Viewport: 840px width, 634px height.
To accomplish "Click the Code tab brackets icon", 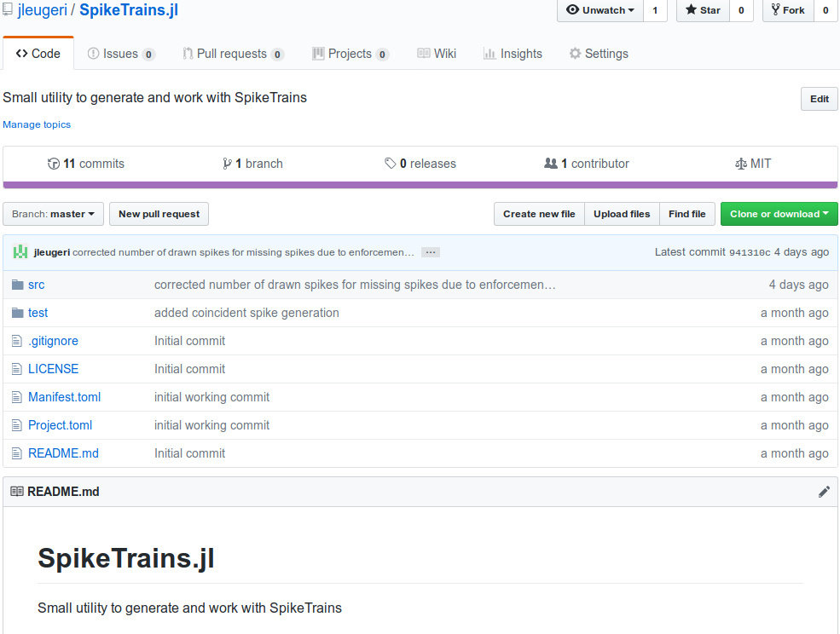I will [x=22, y=53].
